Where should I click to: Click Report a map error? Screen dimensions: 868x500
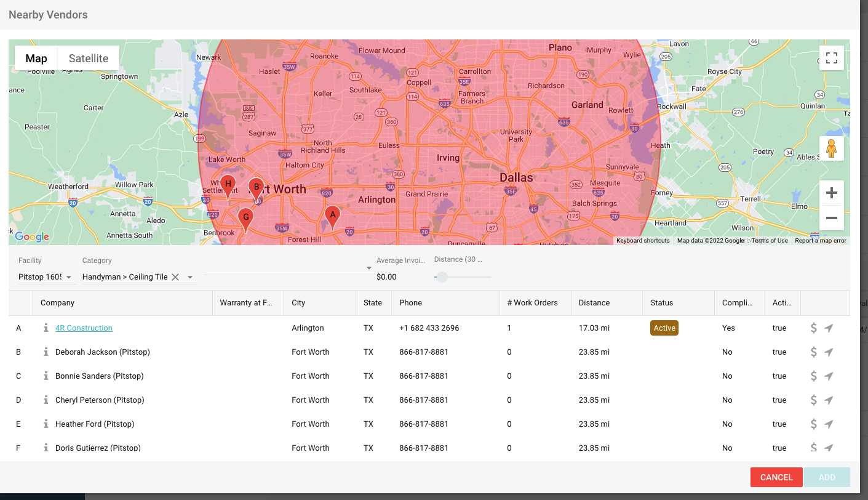point(821,241)
